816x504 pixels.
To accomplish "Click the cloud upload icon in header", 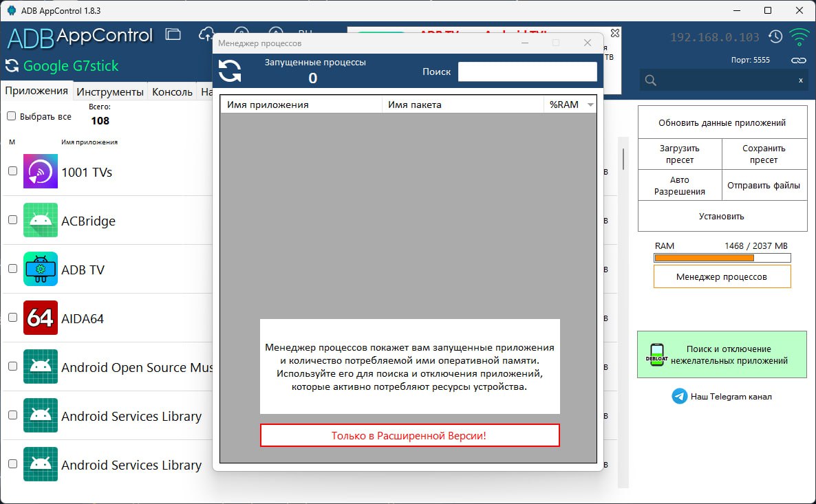I will (x=206, y=34).
